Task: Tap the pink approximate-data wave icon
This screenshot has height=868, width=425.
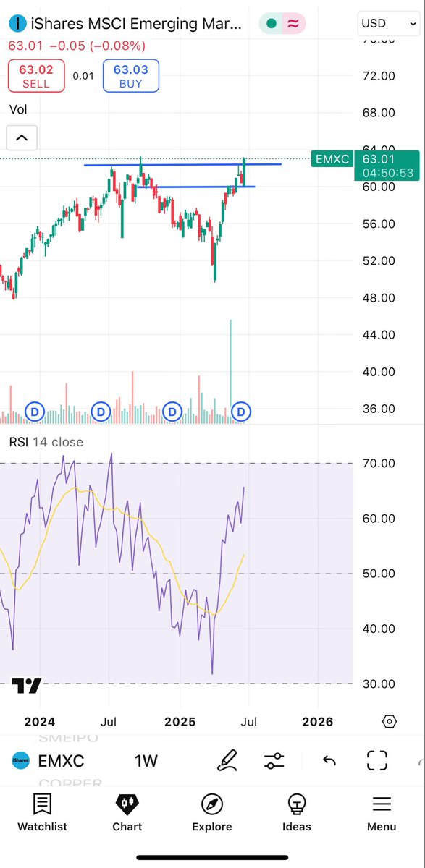Action: click(x=293, y=24)
